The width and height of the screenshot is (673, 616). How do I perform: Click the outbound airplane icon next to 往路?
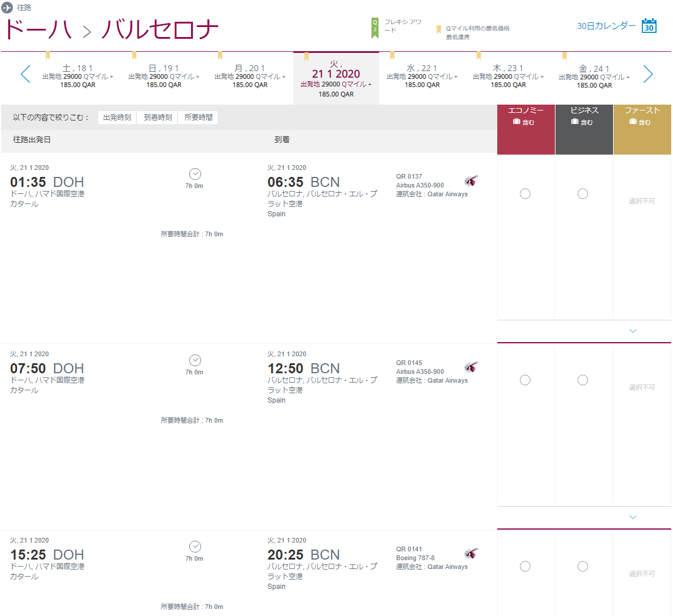pos(7,8)
